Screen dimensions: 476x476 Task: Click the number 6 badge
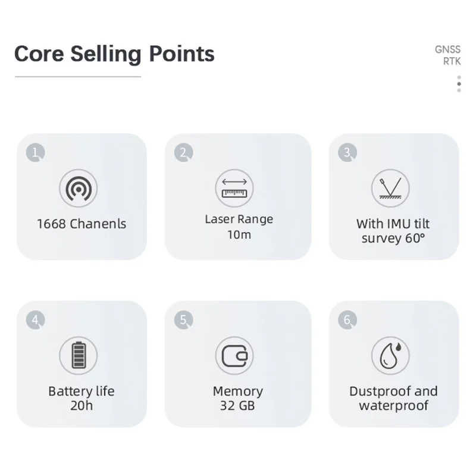[x=347, y=320]
